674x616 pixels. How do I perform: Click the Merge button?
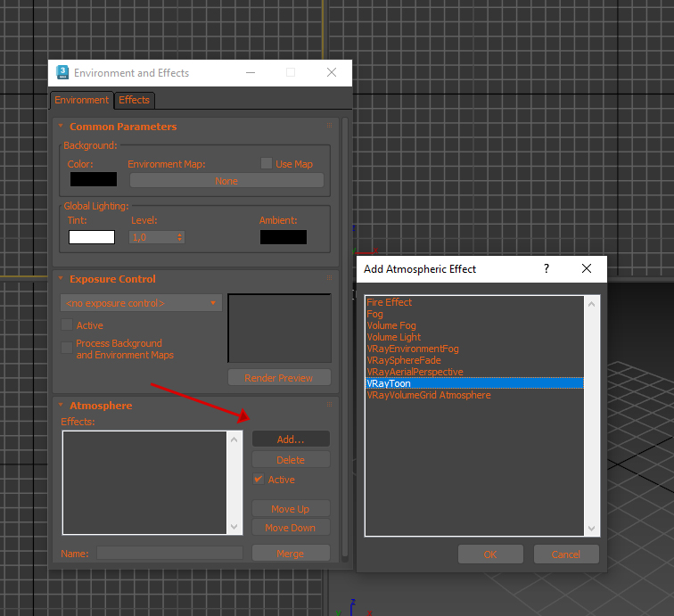coord(291,554)
